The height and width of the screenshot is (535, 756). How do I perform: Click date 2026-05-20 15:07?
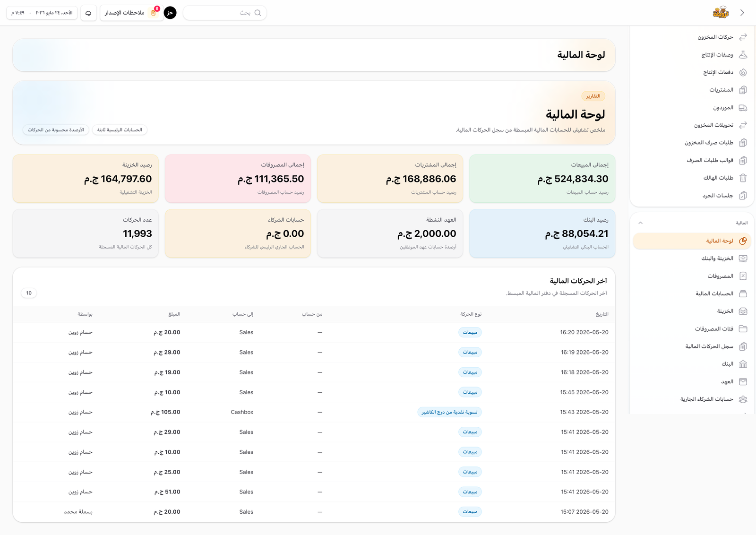pos(584,512)
